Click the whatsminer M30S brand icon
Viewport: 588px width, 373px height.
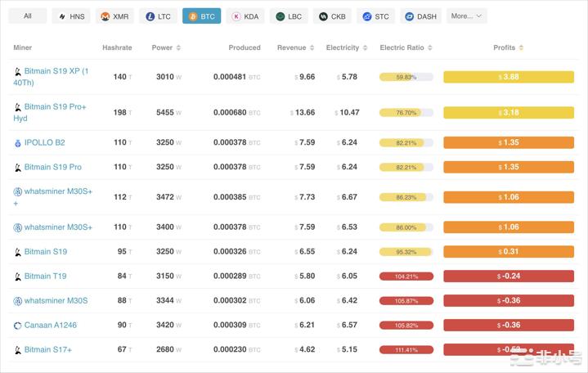(17, 301)
